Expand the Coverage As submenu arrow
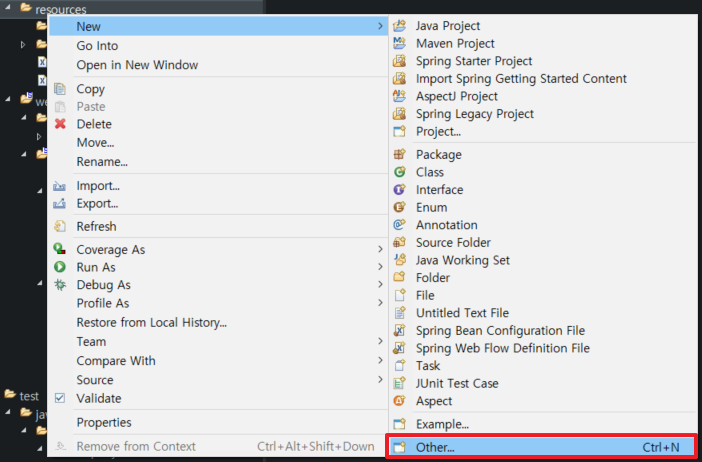The height and width of the screenshot is (462, 702). 380,249
